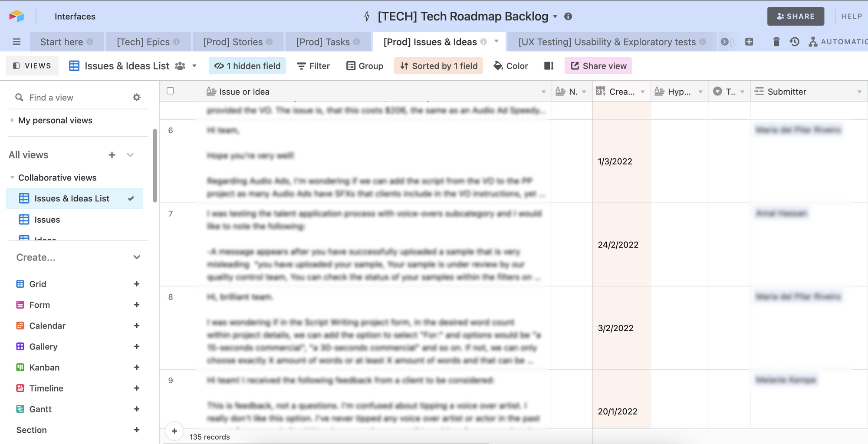
Task: Create a Gallery view with its plus
Action: coord(137,346)
